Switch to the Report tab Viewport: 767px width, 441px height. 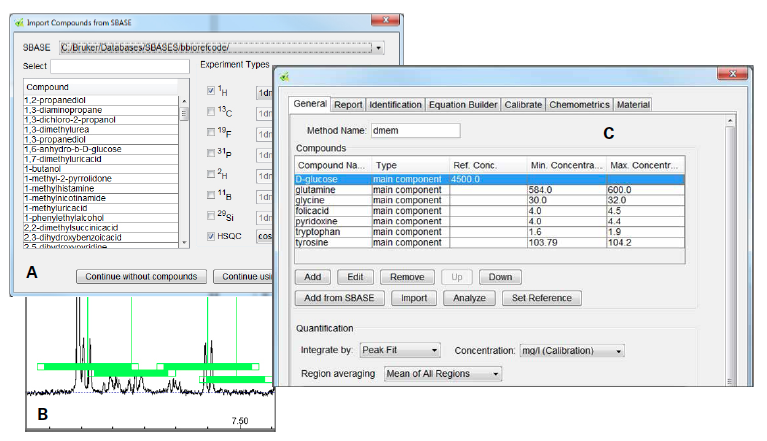[x=348, y=105]
